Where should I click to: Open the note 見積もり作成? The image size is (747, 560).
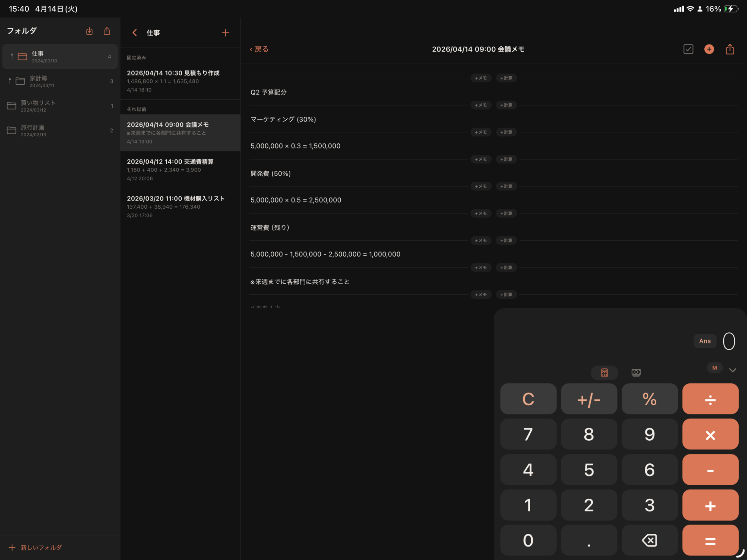180,81
